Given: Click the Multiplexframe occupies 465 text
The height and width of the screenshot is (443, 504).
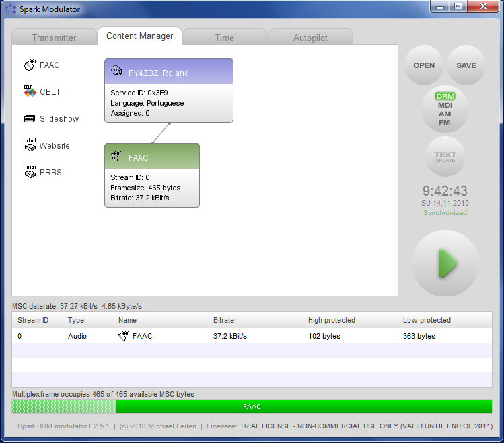Looking at the screenshot, I should (x=103, y=394).
